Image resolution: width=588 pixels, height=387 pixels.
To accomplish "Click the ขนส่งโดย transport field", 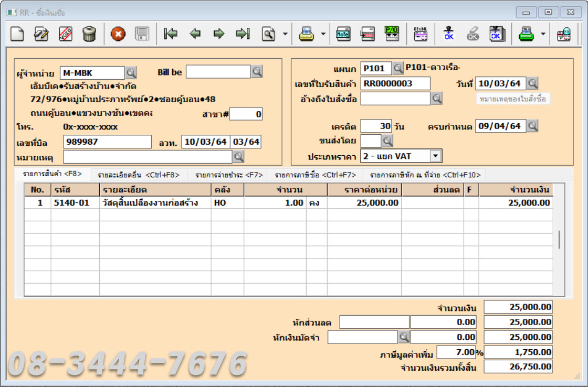I will (371, 141).
